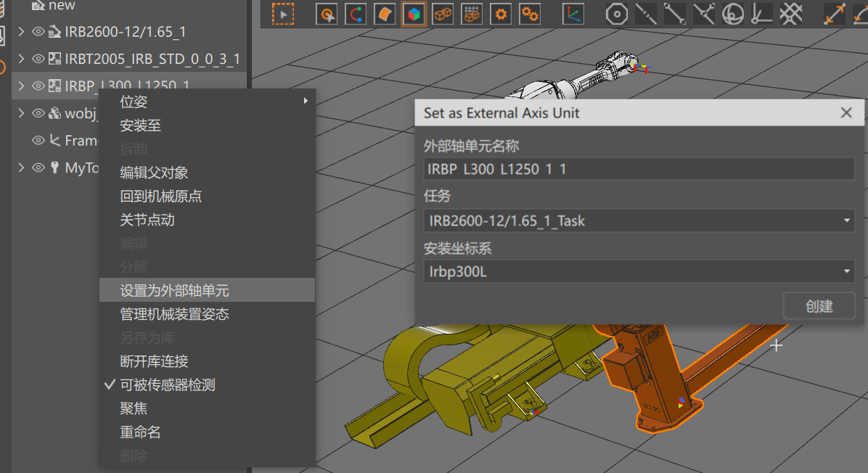The height and width of the screenshot is (473, 868).
Task: Click the frame icon in the Fram row
Action: click(54, 140)
